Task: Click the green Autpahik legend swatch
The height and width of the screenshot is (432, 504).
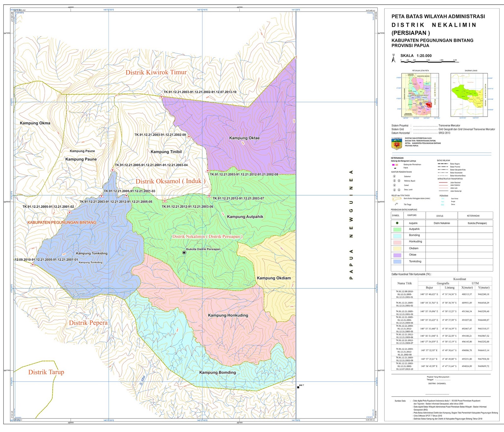Action: pos(397,230)
